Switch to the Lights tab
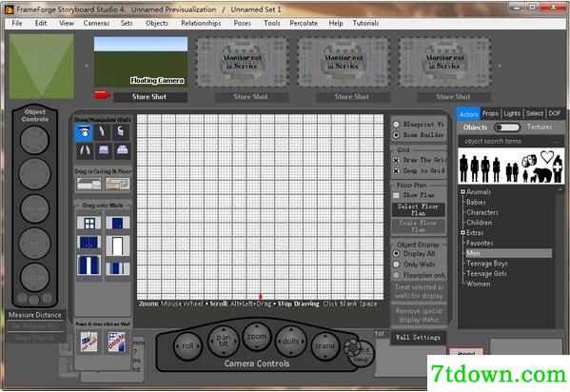 [512, 113]
